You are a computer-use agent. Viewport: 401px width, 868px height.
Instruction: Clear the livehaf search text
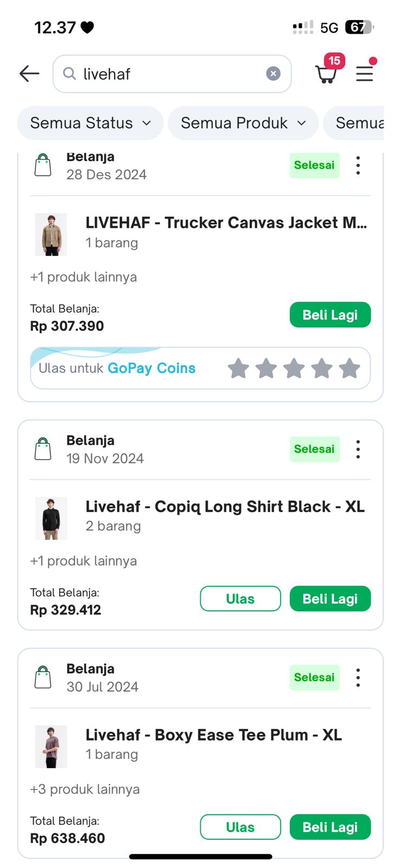(x=273, y=74)
